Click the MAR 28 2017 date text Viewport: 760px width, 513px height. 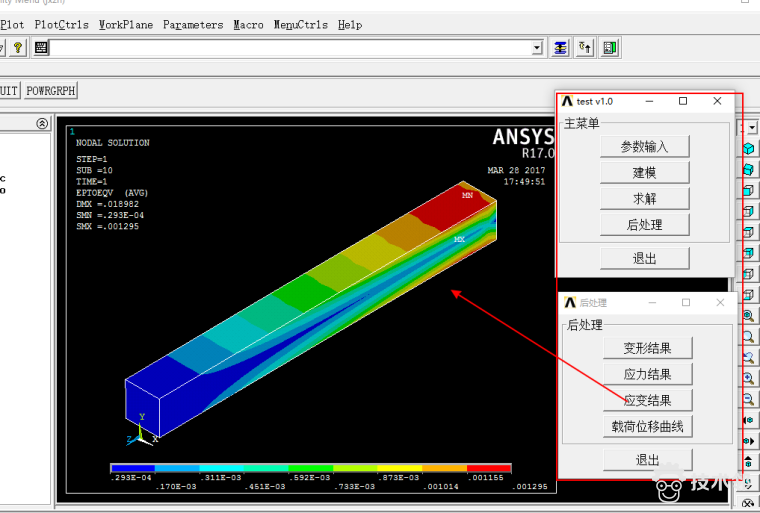(x=516, y=170)
